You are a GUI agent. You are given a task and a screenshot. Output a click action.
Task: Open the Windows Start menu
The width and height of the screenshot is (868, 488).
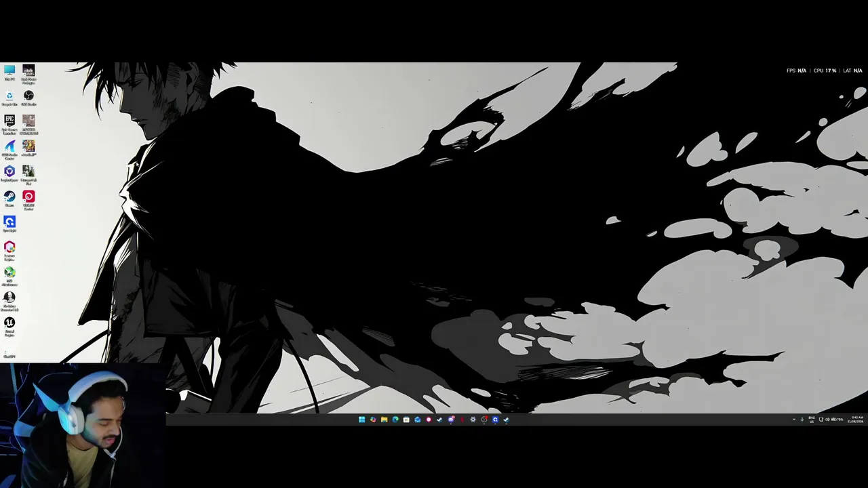point(361,420)
